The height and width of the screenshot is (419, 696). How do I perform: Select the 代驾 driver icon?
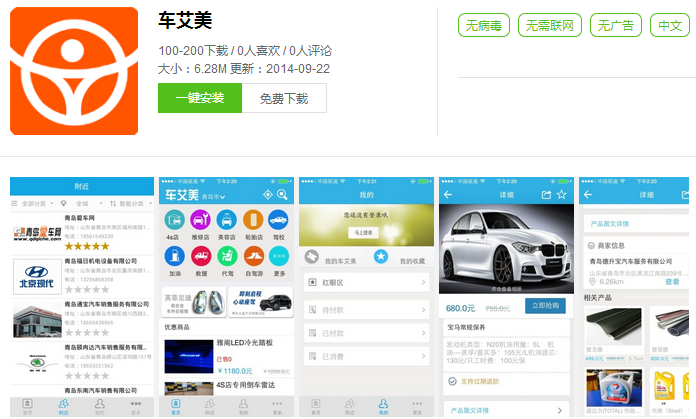pyautogui.click(x=227, y=257)
